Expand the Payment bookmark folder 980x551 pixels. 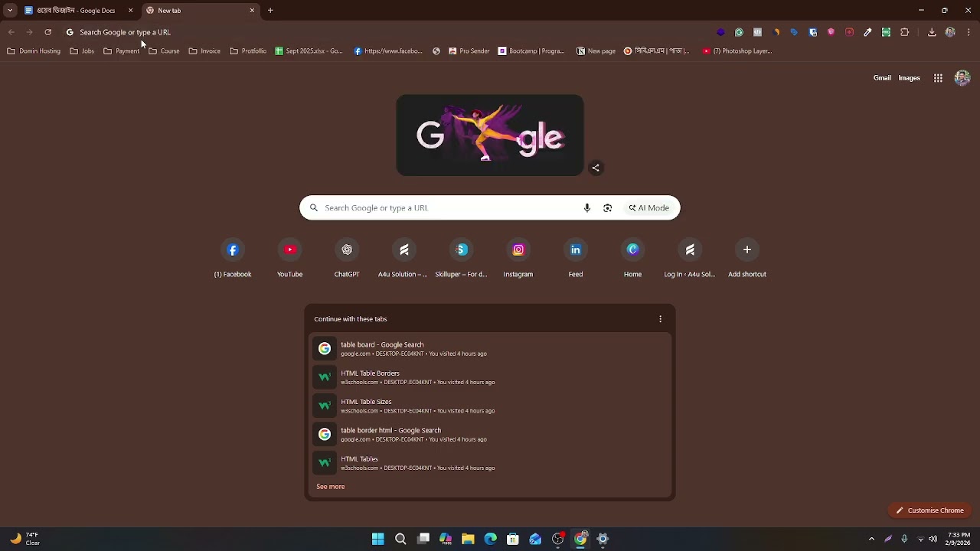122,51
